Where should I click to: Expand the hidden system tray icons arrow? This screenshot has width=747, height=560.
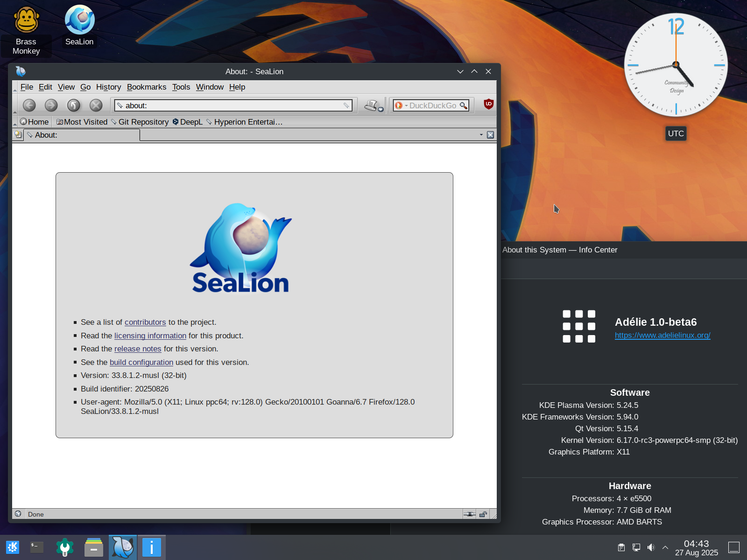[665, 547]
